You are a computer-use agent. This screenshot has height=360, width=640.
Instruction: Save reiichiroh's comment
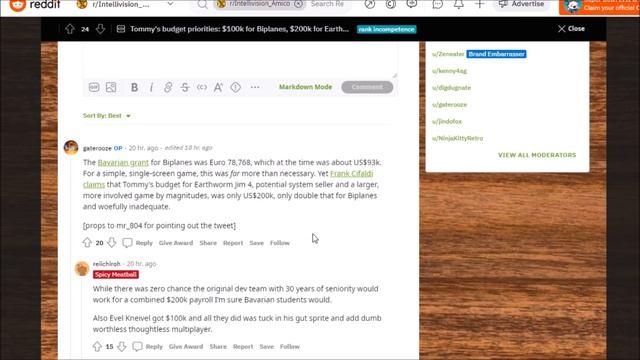coord(267,347)
